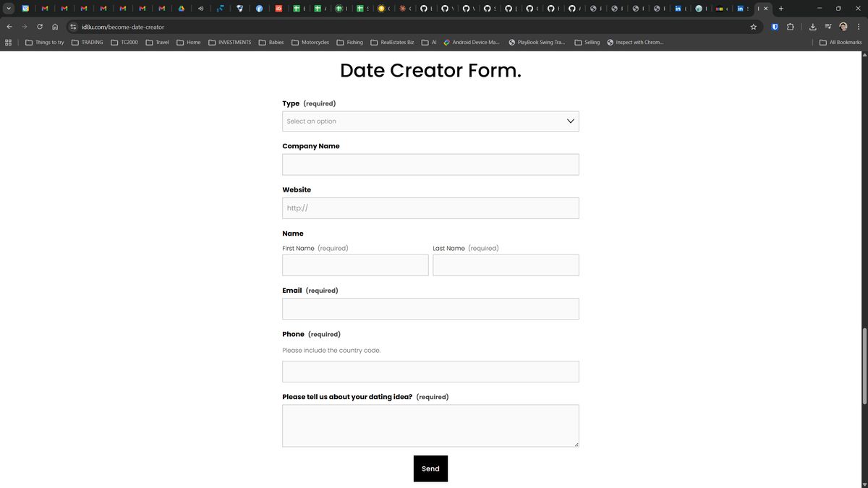Image resolution: width=868 pixels, height=488 pixels.
Task: Bookmark this page with the star icon
Action: point(753,27)
